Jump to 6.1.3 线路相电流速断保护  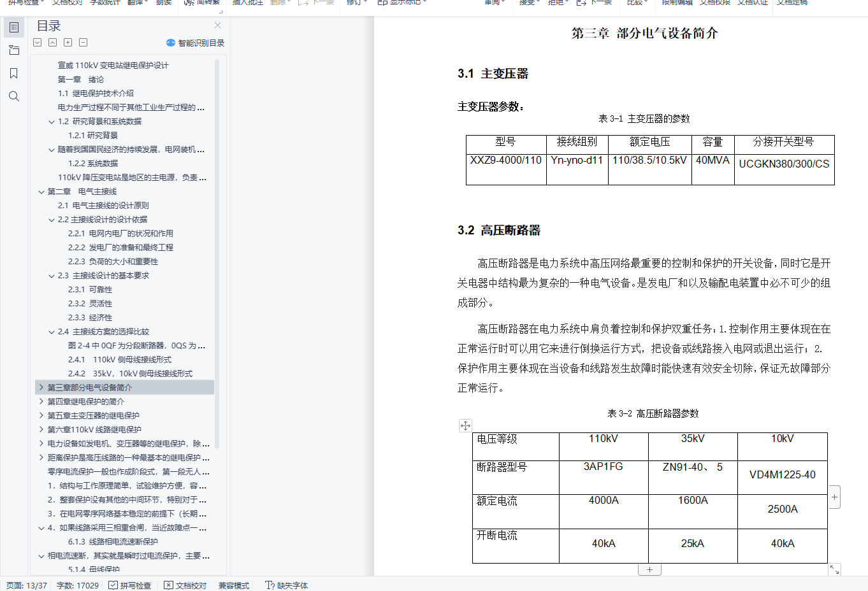tap(113, 542)
